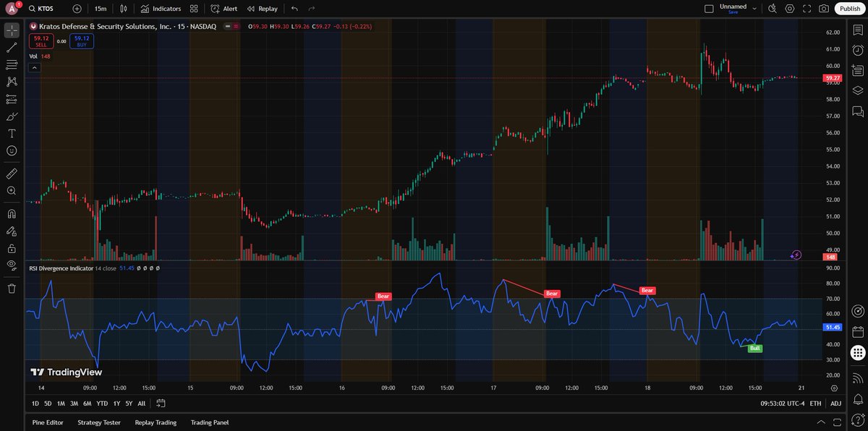Open the economic calendar panel
The width and height of the screenshot is (868, 431).
coord(858,333)
